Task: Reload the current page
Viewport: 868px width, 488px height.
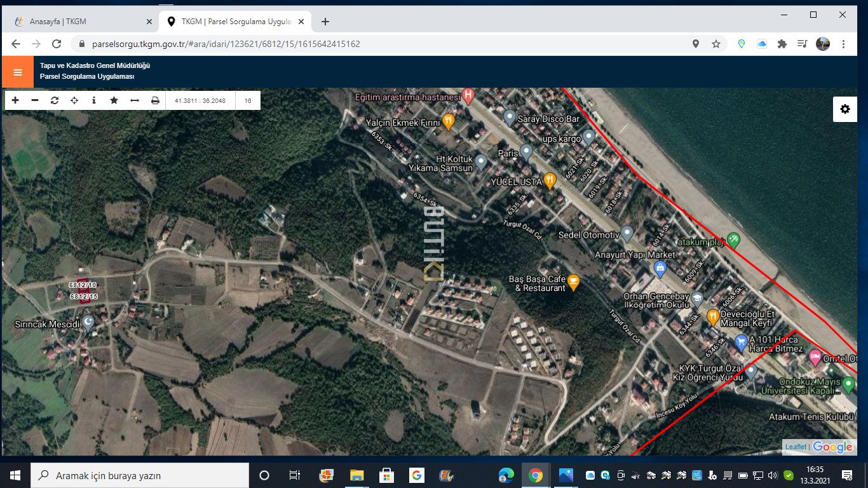Action: [57, 44]
